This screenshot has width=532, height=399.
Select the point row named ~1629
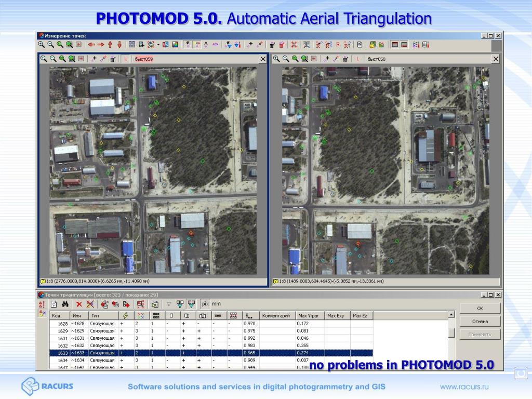[211, 331]
